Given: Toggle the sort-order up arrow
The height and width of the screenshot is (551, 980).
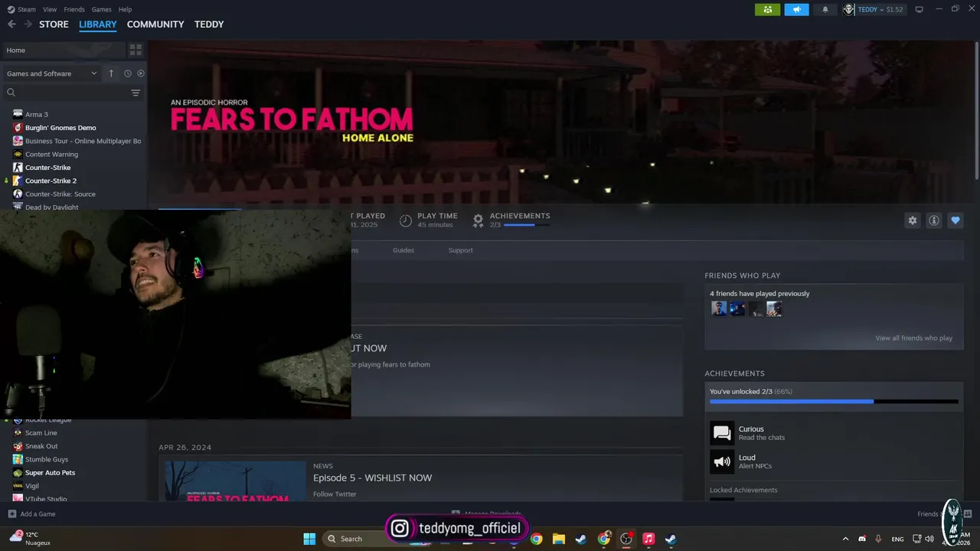Looking at the screenshot, I should (111, 73).
